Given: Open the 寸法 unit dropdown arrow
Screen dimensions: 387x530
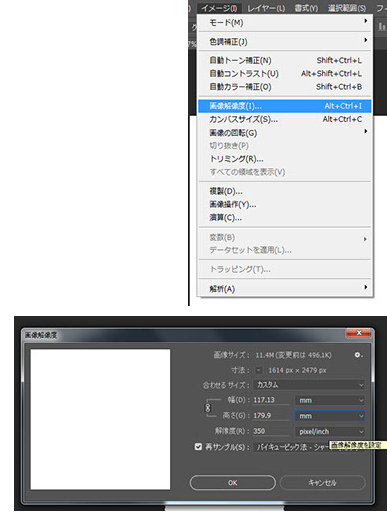Looking at the screenshot, I should click(259, 370).
